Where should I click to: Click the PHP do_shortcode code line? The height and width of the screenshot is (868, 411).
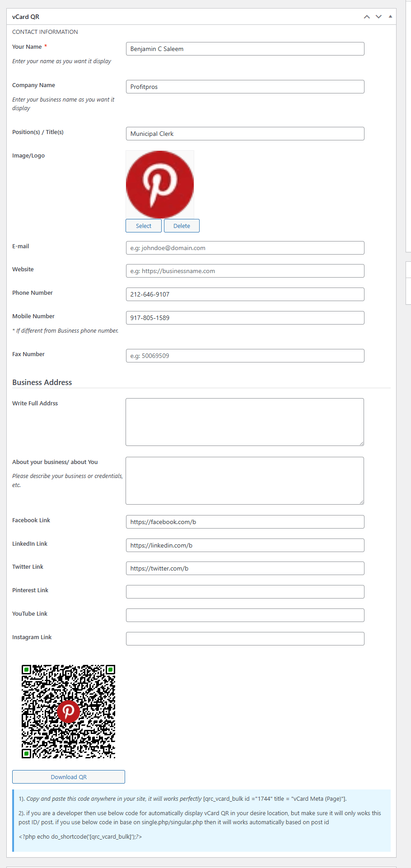tap(80, 836)
